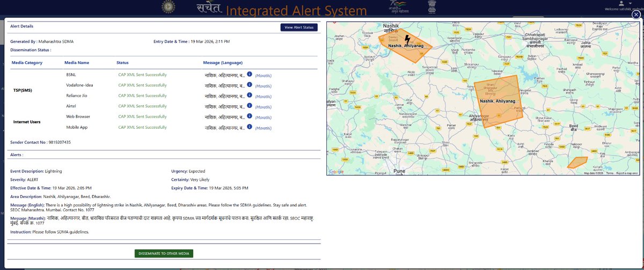Click View Alert Status button
644x270 pixels.
pyautogui.click(x=299, y=27)
